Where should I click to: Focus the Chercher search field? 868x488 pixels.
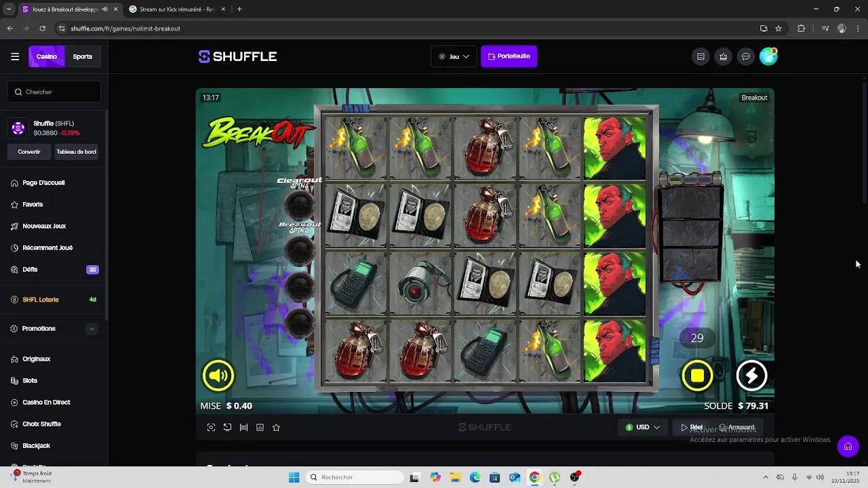coord(54,92)
